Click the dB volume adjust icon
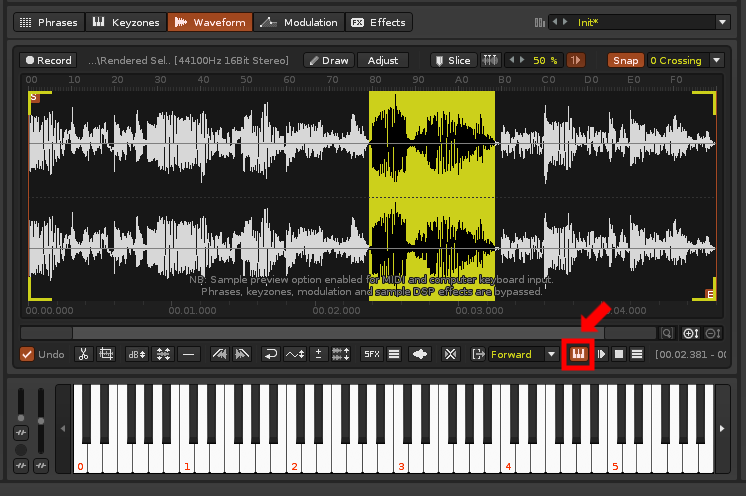The width and height of the screenshot is (746, 496). [x=137, y=354]
